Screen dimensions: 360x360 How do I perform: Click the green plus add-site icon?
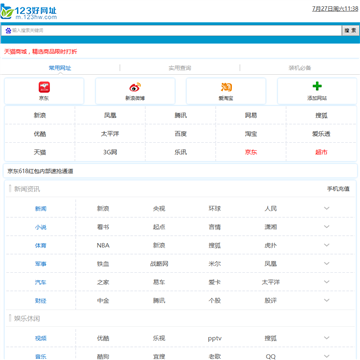[x=317, y=87]
